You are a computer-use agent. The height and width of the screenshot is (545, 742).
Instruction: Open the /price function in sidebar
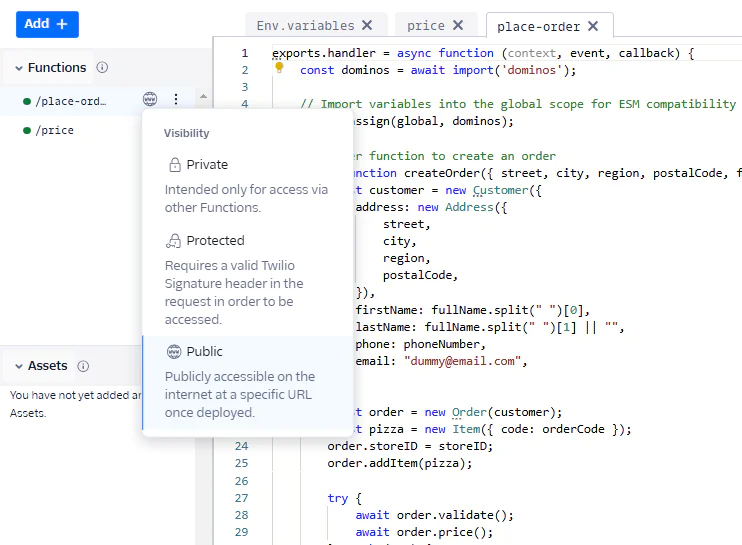(x=54, y=130)
